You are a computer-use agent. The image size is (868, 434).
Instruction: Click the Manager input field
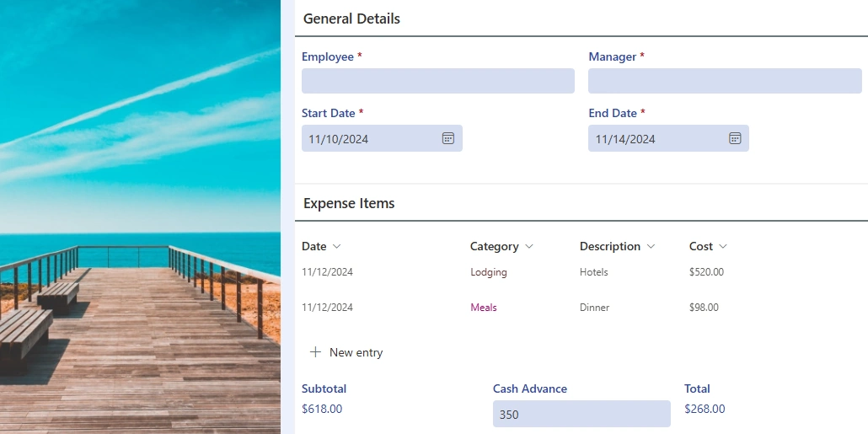coord(724,81)
